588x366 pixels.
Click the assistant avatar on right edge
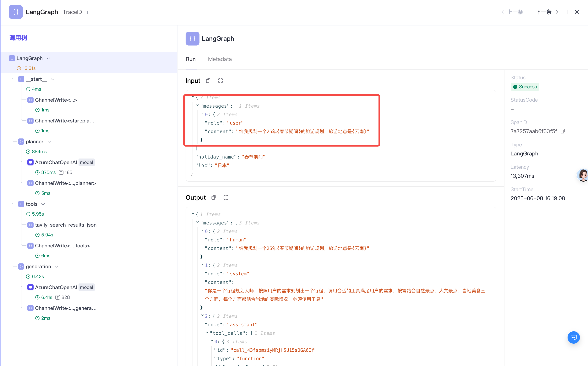coord(583,175)
